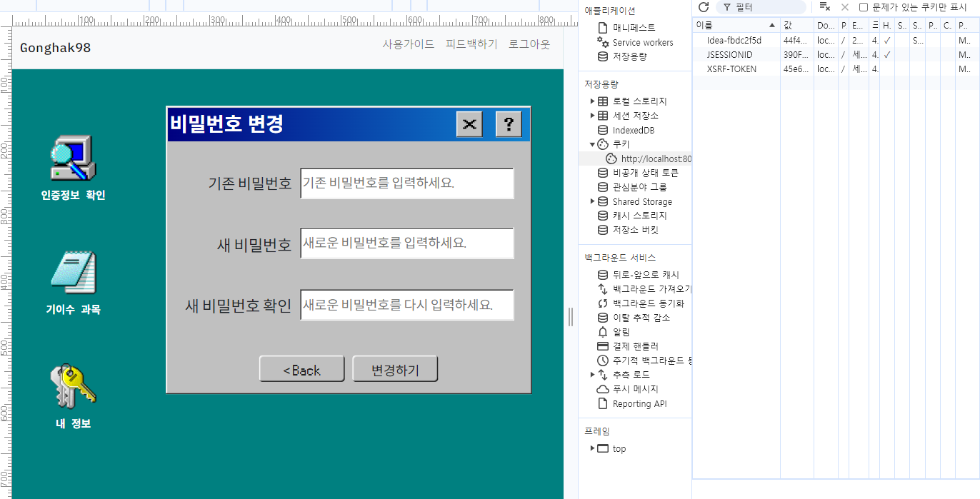Click the delete selected cookie X icon

(844, 7)
